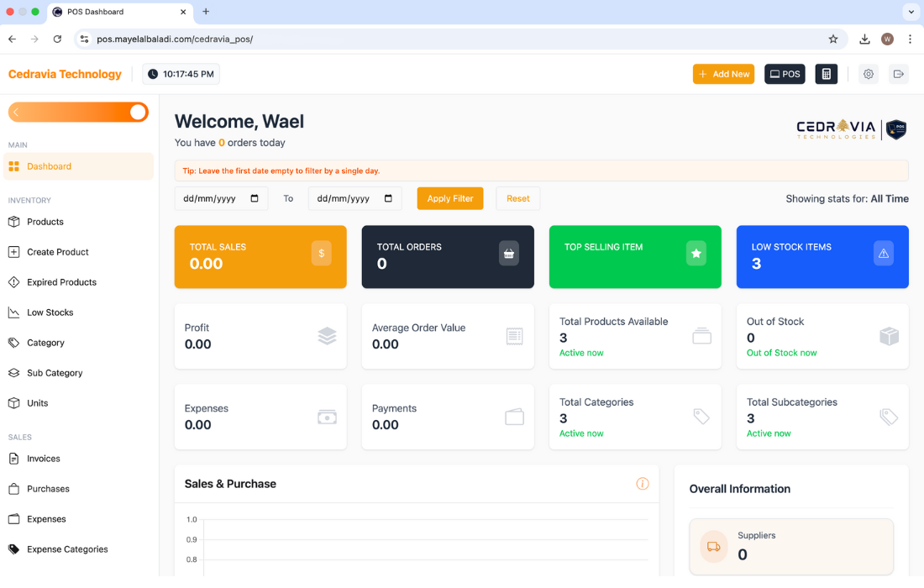Click the Total Sales dollar icon
924x588 pixels.
pyautogui.click(x=321, y=254)
